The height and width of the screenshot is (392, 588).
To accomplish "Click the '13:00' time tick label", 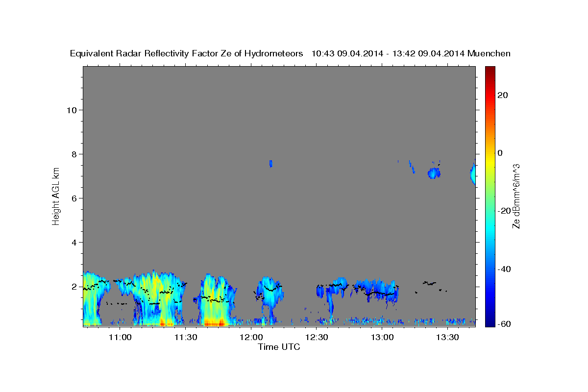I will tap(382, 337).
